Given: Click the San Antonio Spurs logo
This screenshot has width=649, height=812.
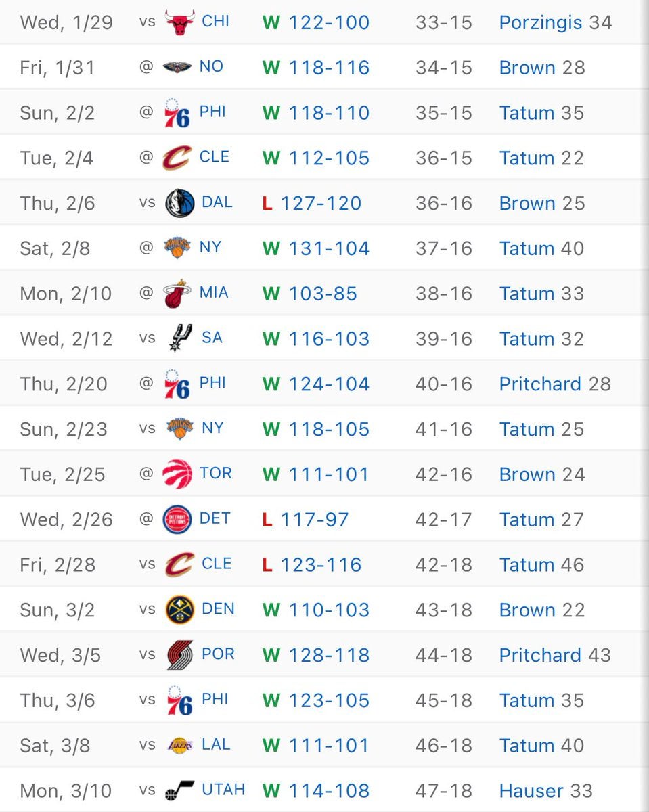Looking at the screenshot, I should (179, 339).
